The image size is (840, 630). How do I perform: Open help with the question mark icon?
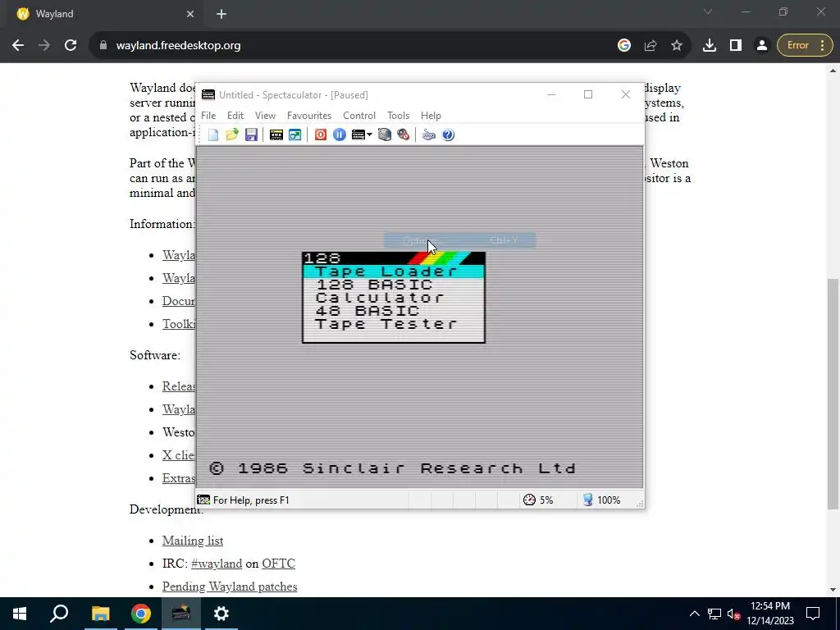pos(449,135)
